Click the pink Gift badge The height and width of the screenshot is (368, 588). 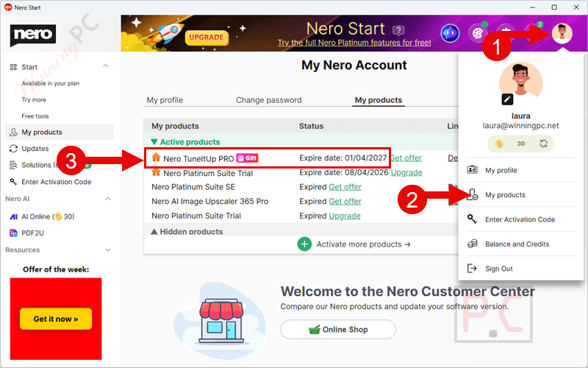pos(248,158)
